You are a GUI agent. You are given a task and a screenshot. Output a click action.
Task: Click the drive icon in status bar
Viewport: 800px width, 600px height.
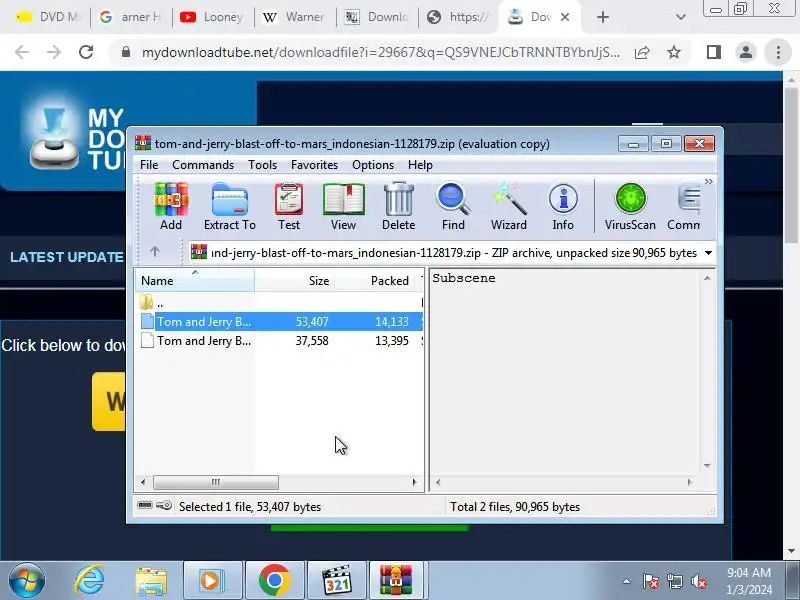pyautogui.click(x=145, y=505)
